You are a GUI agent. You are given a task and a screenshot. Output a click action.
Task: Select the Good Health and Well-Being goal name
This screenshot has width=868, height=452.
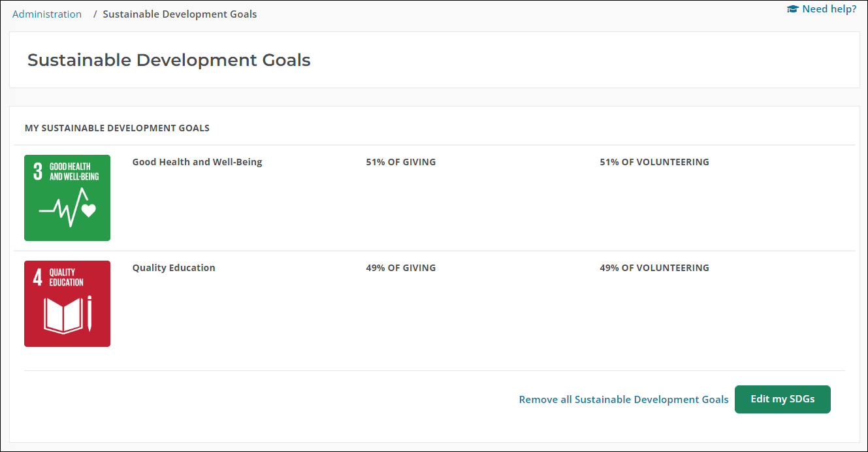(197, 162)
